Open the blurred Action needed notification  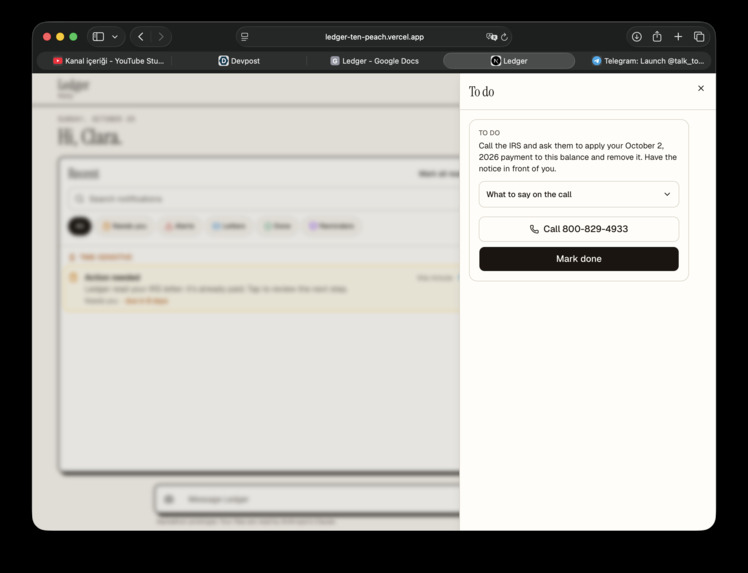click(x=261, y=289)
